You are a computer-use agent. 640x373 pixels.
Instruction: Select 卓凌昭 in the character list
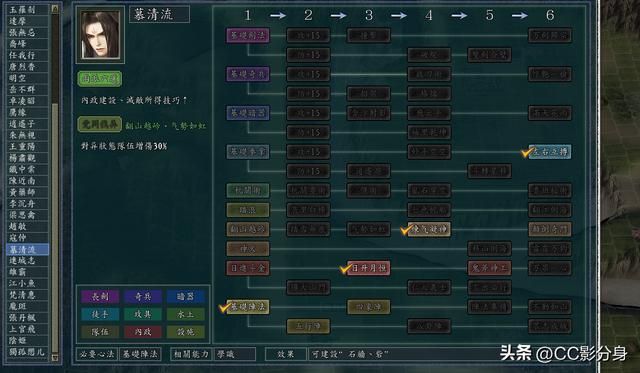coord(27,101)
